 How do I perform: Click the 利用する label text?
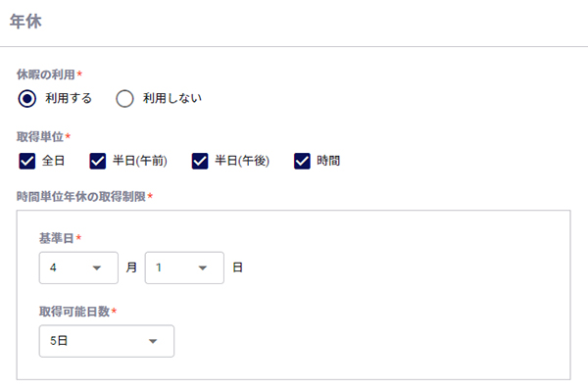(69, 98)
